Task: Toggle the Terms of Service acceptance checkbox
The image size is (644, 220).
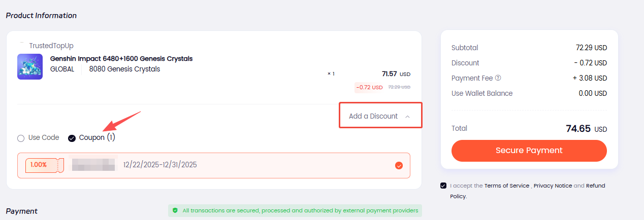Action: point(444,186)
